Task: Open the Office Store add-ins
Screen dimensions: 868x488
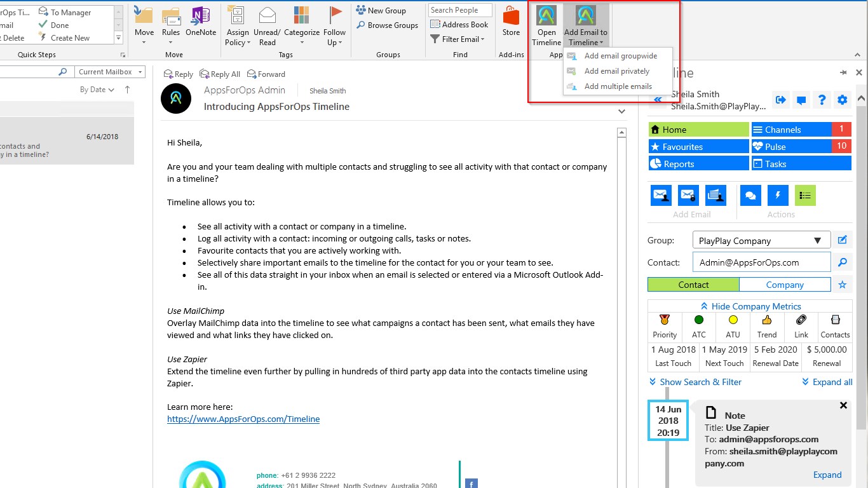Action: click(511, 21)
